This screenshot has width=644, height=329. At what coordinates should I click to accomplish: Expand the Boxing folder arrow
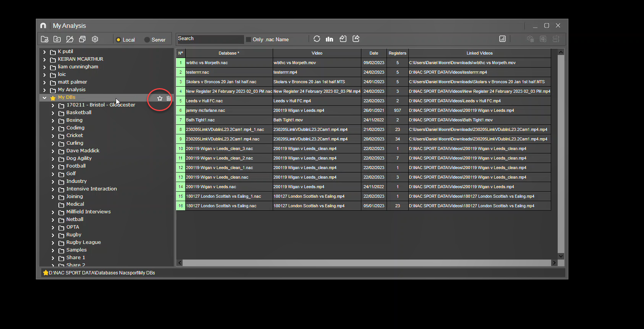point(53,121)
